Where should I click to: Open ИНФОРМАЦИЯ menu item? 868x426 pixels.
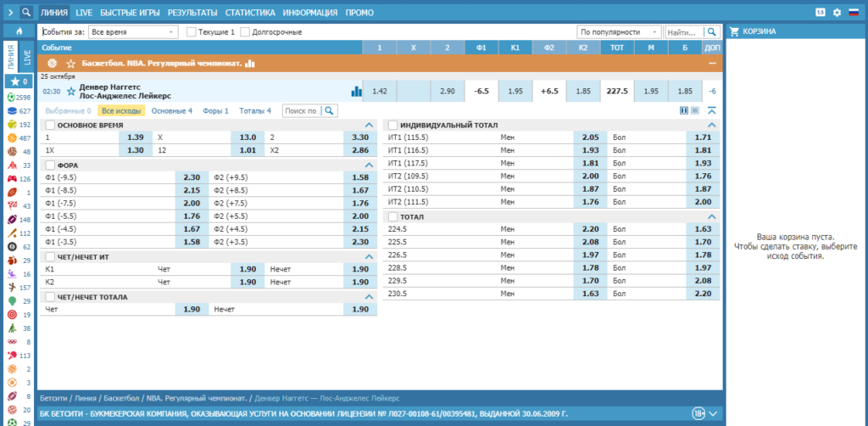(310, 12)
